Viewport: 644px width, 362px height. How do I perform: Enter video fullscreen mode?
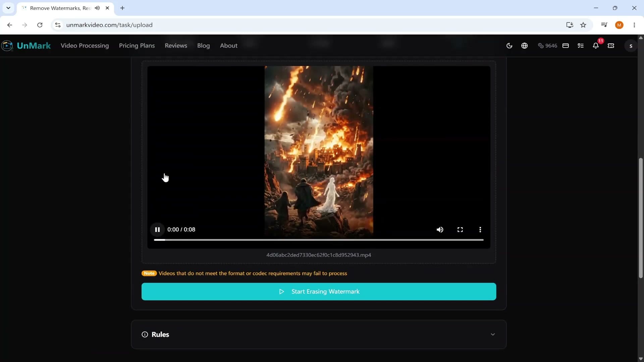(x=460, y=230)
